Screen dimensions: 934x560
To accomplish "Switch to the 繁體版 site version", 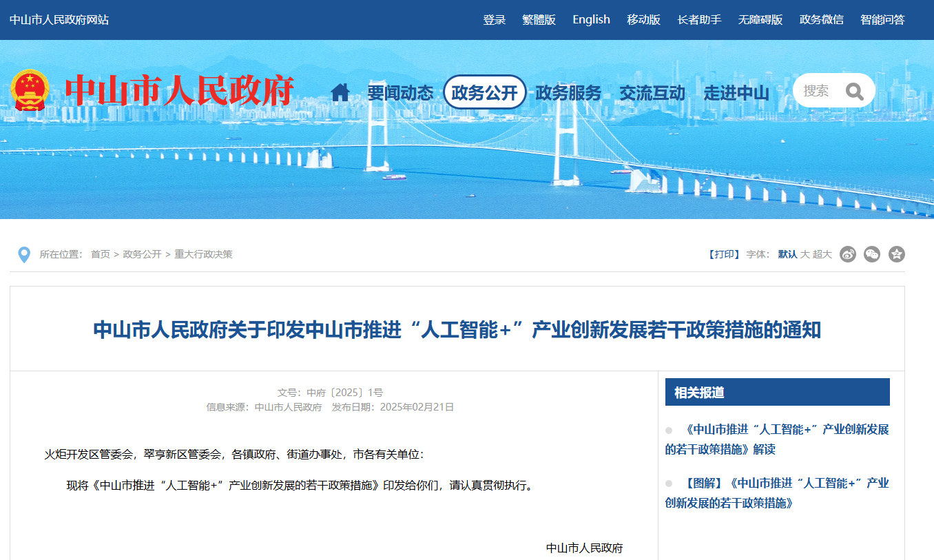I will (539, 19).
